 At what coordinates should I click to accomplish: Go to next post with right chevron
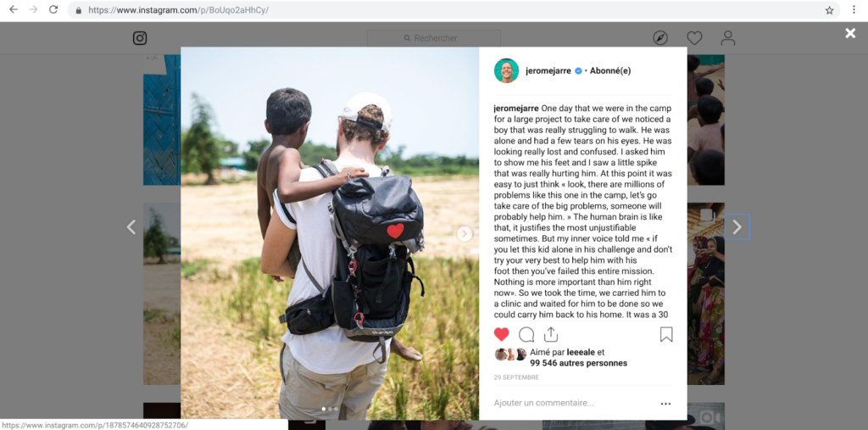pos(737,226)
